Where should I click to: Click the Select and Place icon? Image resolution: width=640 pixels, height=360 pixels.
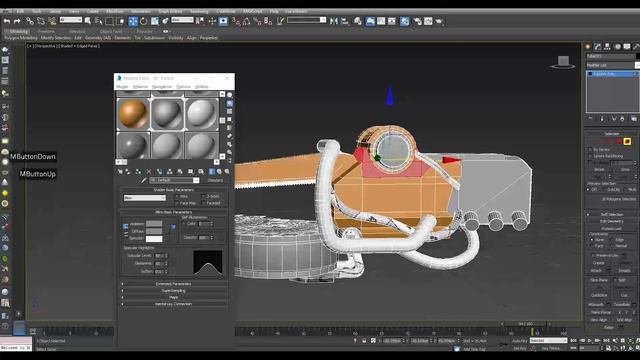(165, 21)
